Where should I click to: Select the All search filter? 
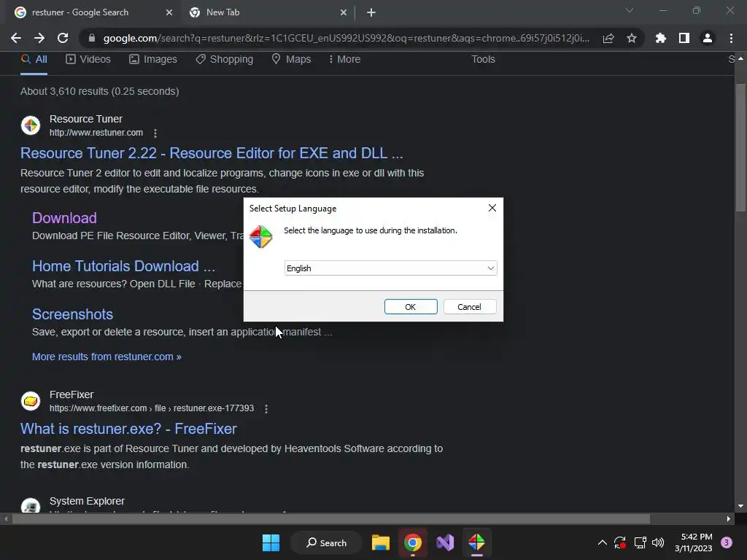pyautogui.click(x=34, y=60)
